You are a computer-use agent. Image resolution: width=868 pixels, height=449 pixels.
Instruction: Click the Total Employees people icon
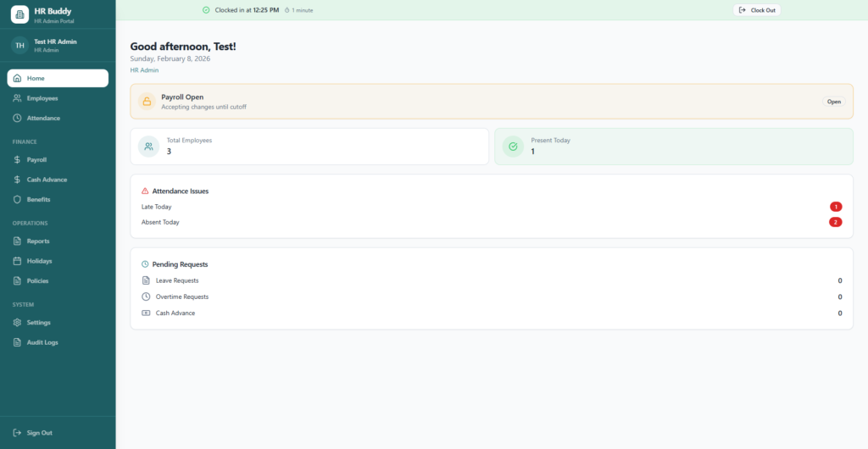pos(149,147)
